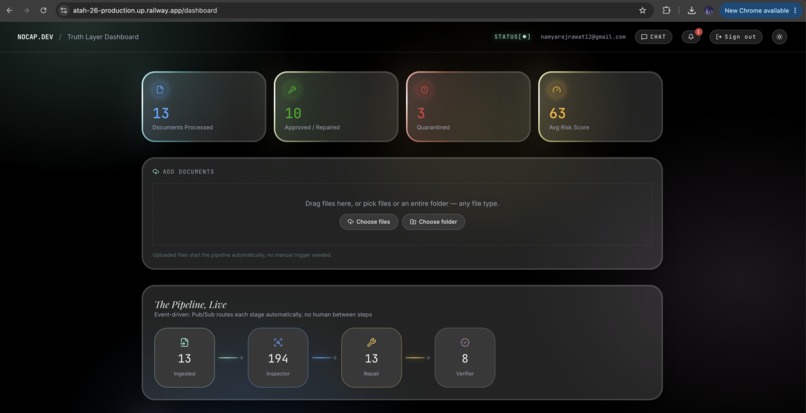Click the 3 Quarantined value
The height and width of the screenshot is (413, 806).
(x=421, y=113)
